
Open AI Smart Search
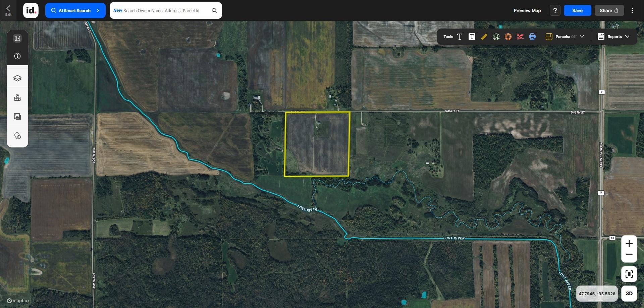[x=75, y=10]
